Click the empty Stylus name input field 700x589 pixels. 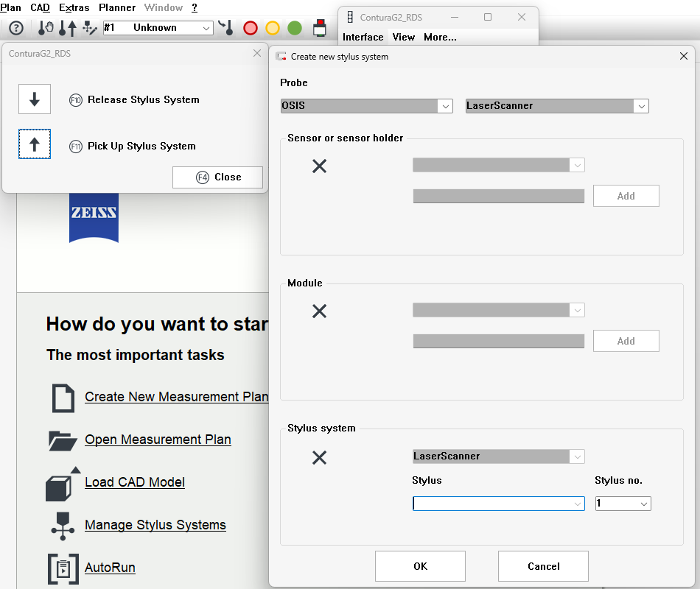(491, 504)
